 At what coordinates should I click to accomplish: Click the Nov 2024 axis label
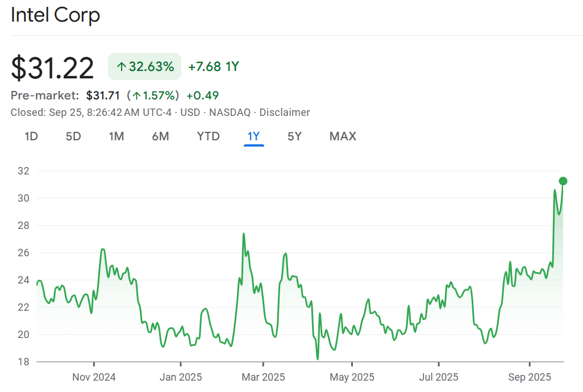(94, 377)
